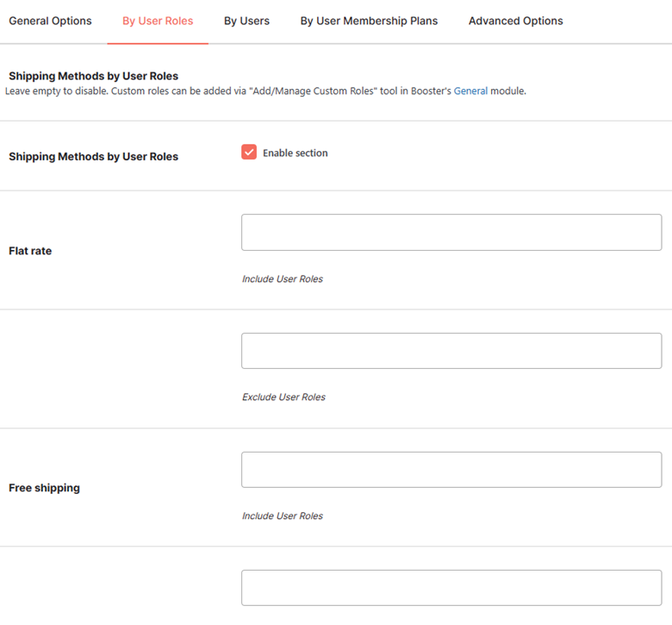This screenshot has width=672, height=625.
Task: Follow the General module link
Action: tap(470, 91)
